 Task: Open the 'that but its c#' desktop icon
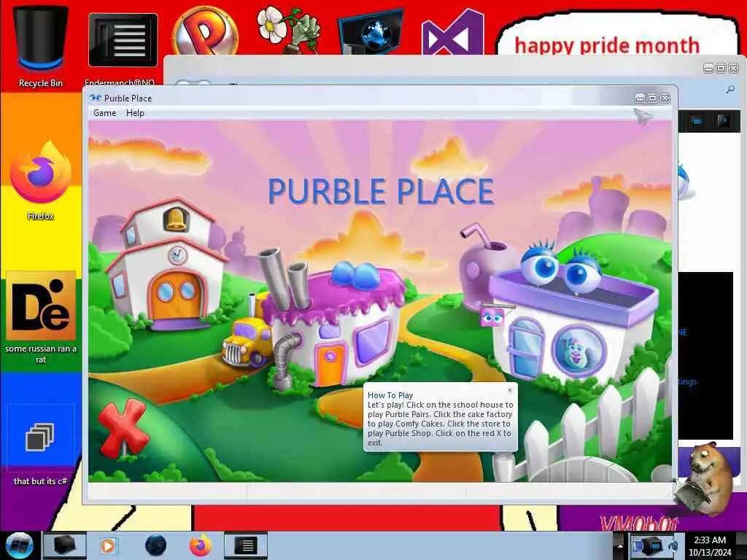point(41,446)
